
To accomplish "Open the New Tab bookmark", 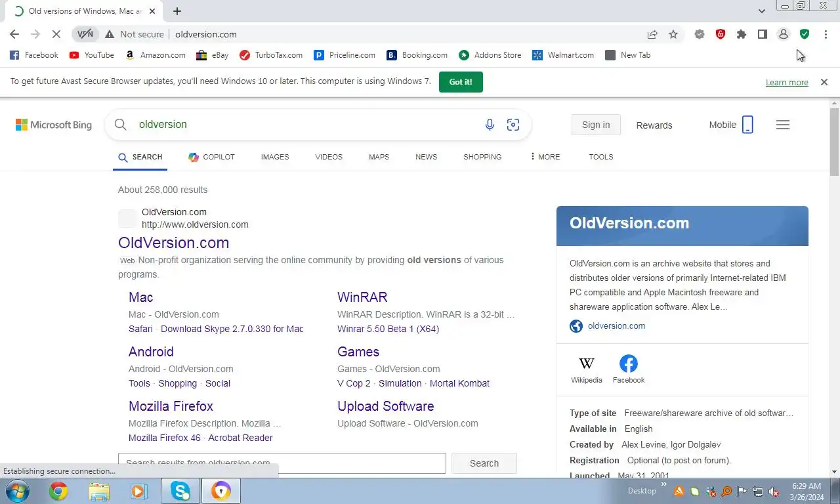I will 628,55.
